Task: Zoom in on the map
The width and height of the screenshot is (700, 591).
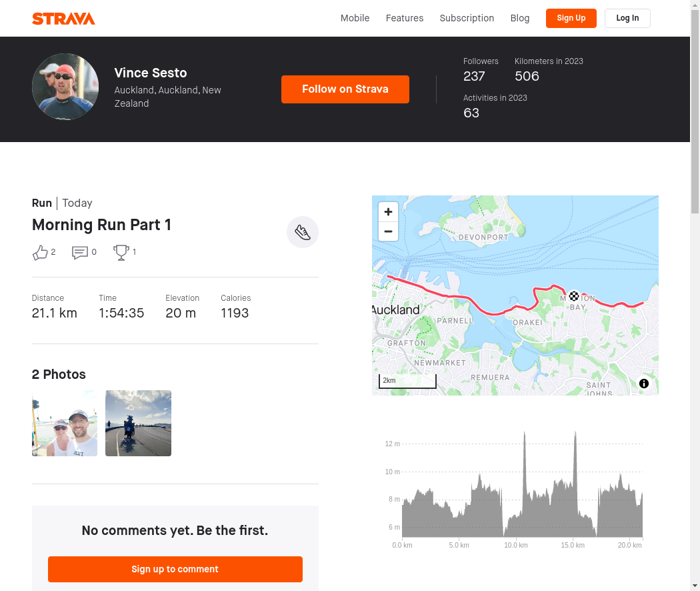Action: 388,212
